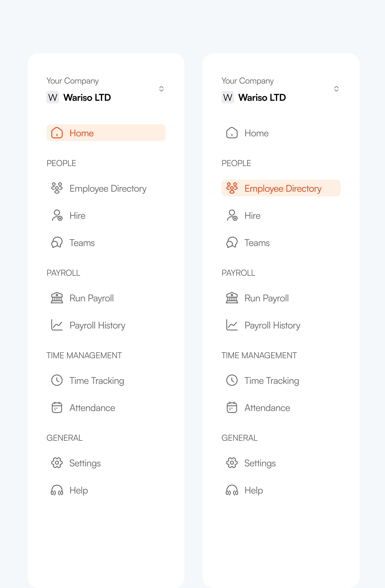Click the Time Tracking clock icon in left sidebar
Screen dimensions: 385x588
tap(57, 380)
